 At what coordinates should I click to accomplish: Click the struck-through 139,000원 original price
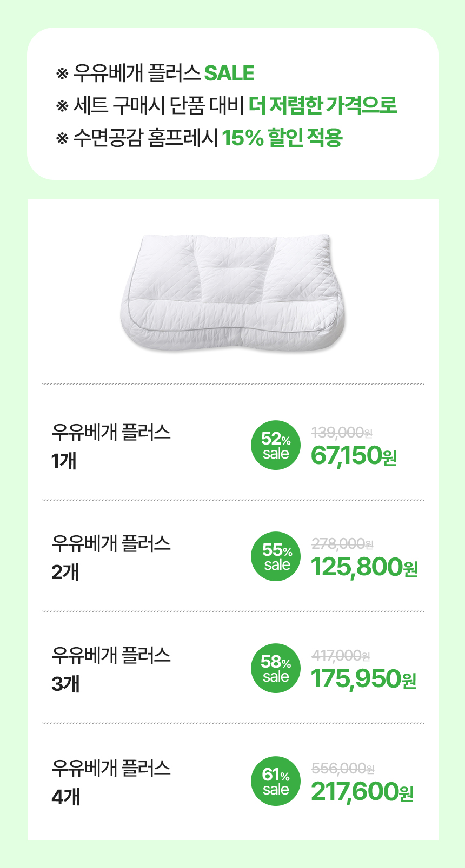(342, 432)
